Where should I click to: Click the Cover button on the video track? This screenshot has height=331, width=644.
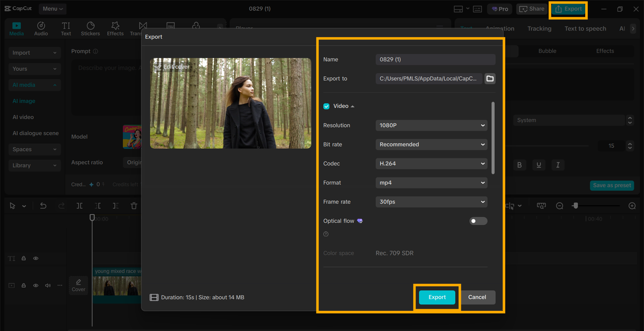78,285
